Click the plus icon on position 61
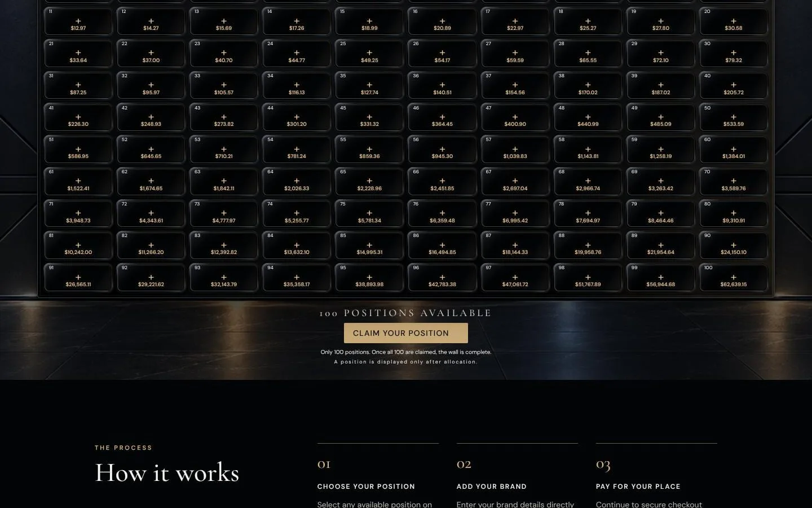The width and height of the screenshot is (812, 508). [78, 181]
